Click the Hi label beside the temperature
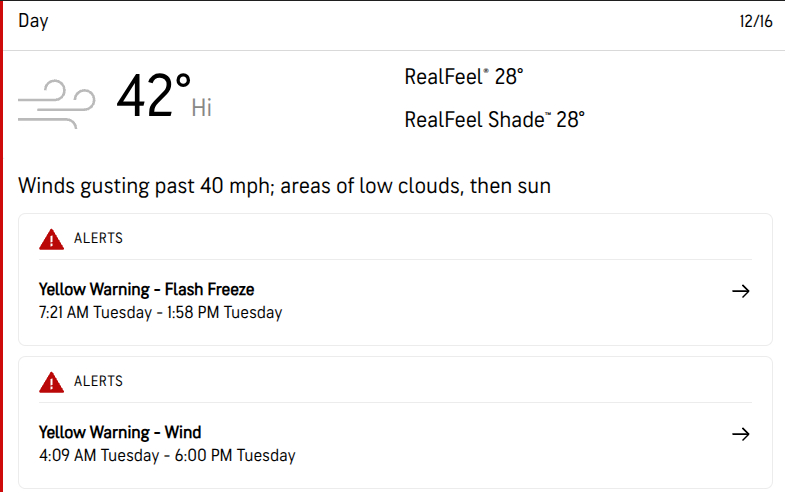Viewport: 785px width, 492px height. 202,108
